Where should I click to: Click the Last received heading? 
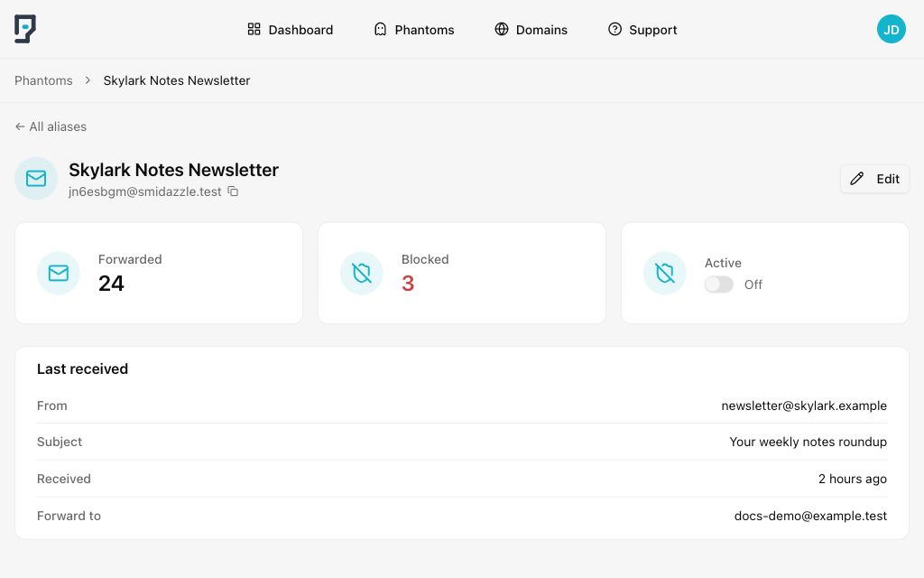click(x=82, y=368)
